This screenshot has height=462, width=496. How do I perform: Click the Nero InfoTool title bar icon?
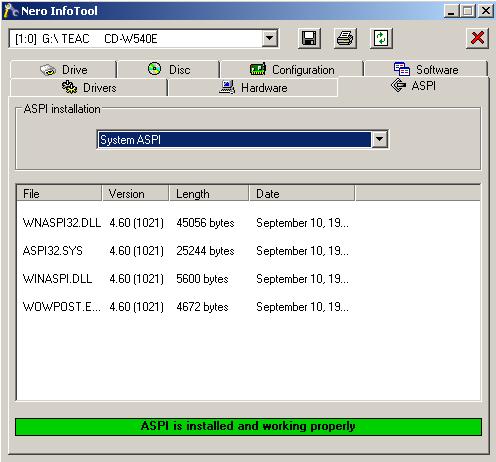click(10, 10)
